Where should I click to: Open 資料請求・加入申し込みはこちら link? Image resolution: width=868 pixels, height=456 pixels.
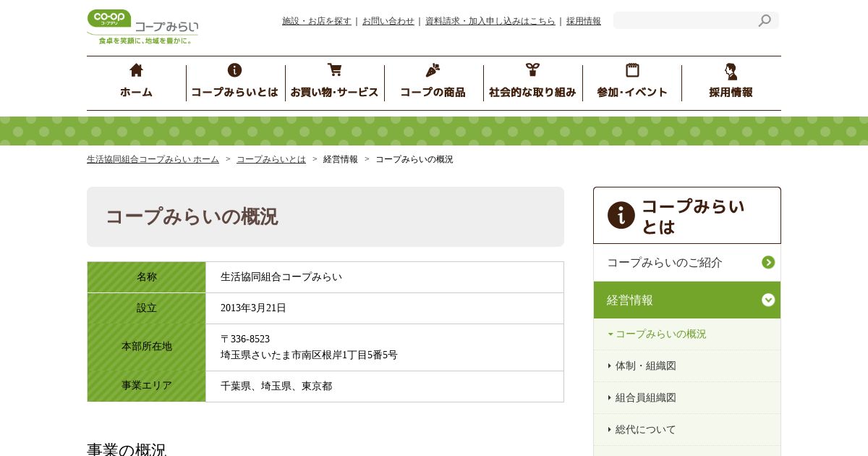pos(490,21)
